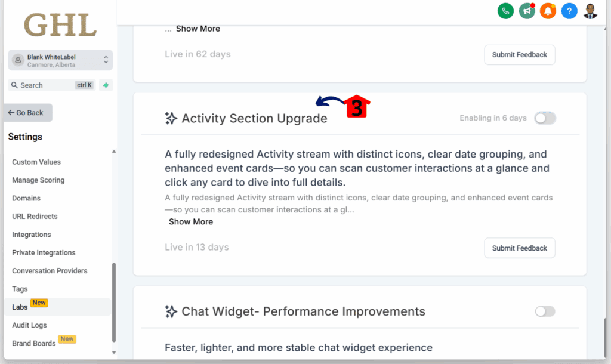The width and height of the screenshot is (611, 364).
Task: Expand Show More under Activity Section Upgrade
Action: click(191, 222)
